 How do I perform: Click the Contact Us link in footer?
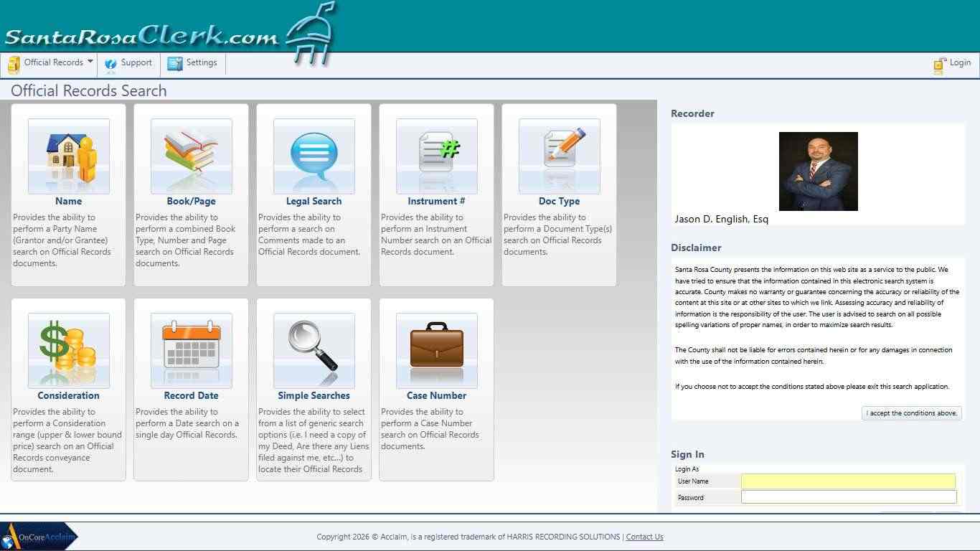pyautogui.click(x=644, y=537)
